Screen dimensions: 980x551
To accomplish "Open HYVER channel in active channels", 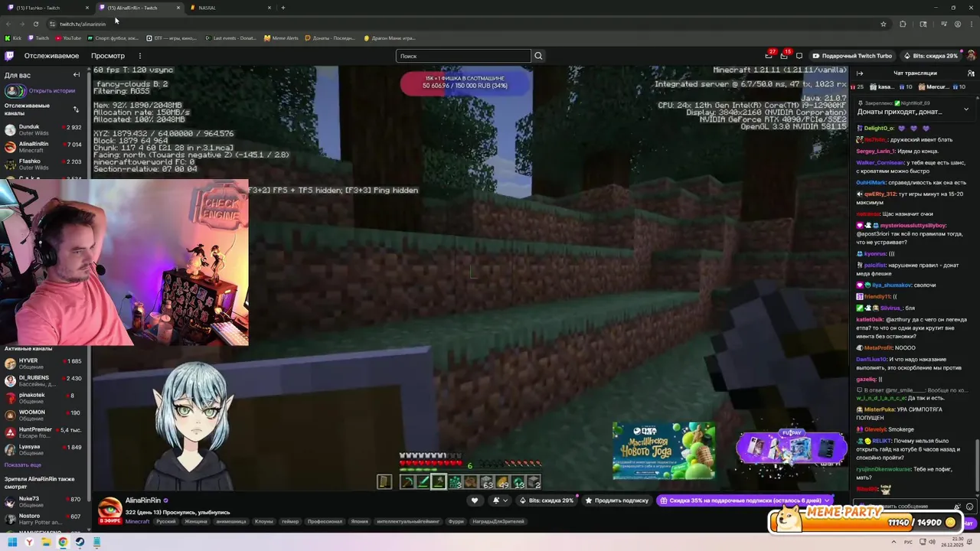I will pos(44,364).
